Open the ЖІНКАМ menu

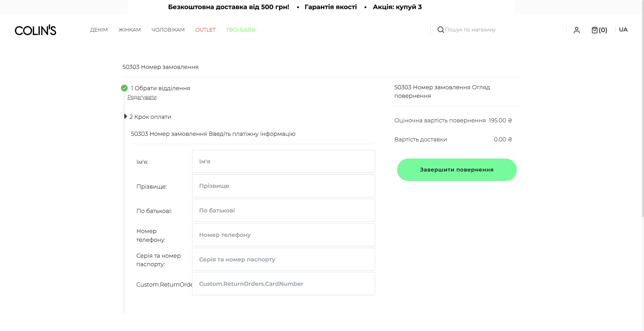click(x=129, y=30)
